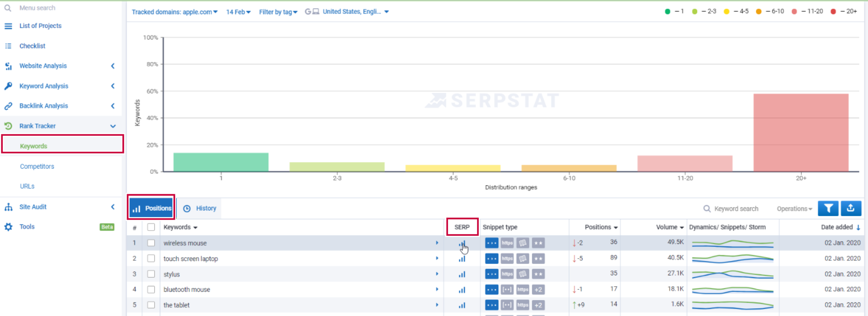The width and height of the screenshot is (868, 316).
Task: Toggle the select-all keywords header checkbox
Action: coord(151,227)
